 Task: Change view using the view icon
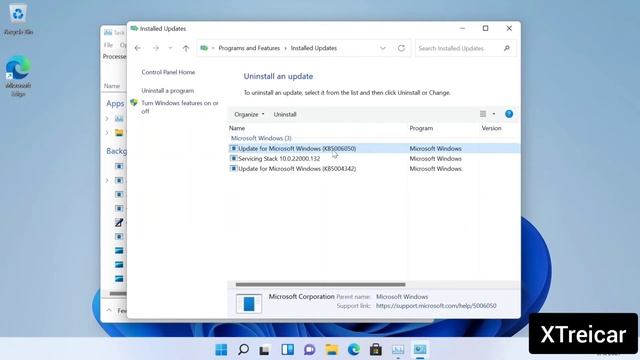click(x=483, y=114)
